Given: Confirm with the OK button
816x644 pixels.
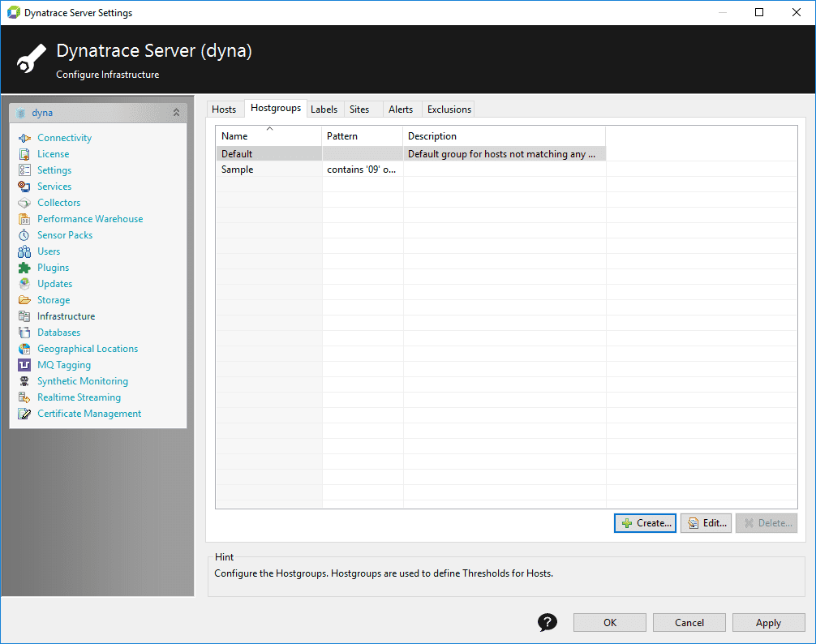Looking at the screenshot, I should pos(610,623).
